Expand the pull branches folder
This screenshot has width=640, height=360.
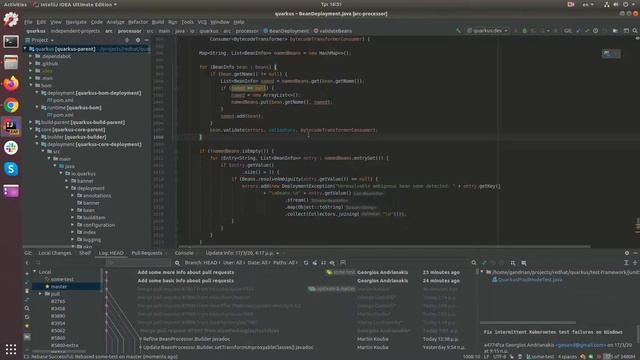[x=40, y=294]
